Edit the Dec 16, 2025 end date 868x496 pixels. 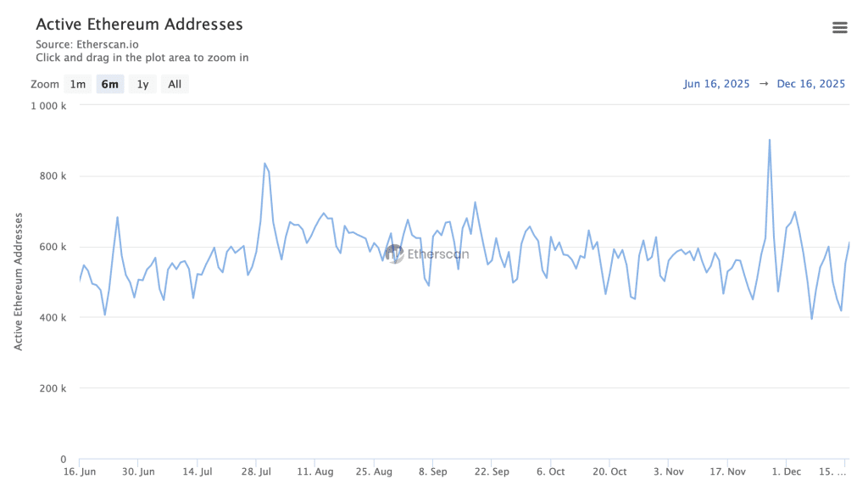810,84
